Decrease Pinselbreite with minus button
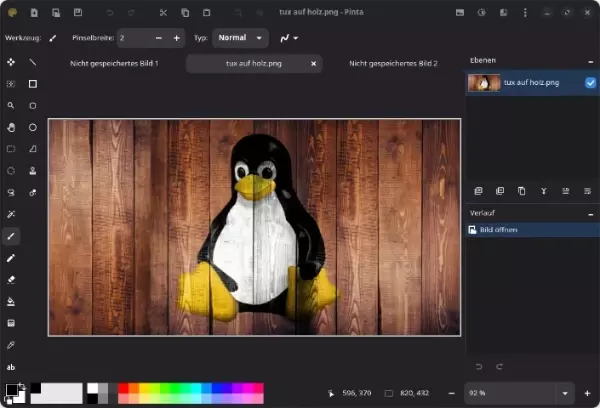 pyautogui.click(x=159, y=38)
